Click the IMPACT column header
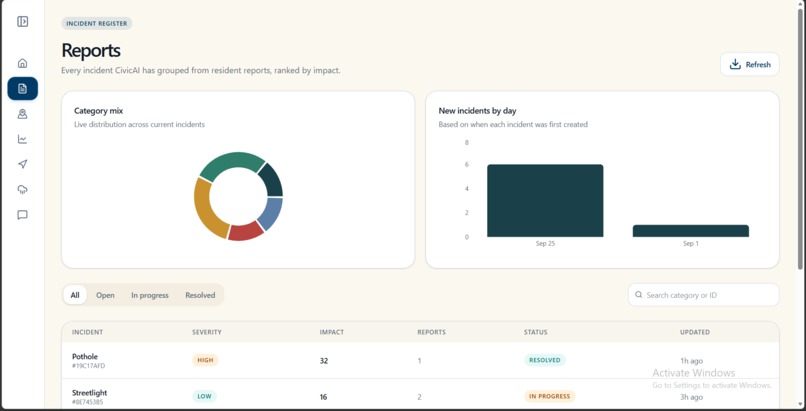806x411 pixels. [332, 332]
